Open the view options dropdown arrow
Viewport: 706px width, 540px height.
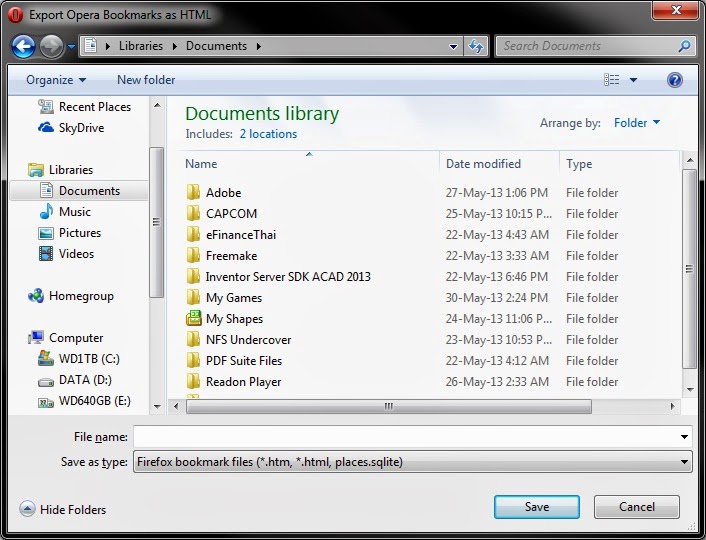pos(633,80)
